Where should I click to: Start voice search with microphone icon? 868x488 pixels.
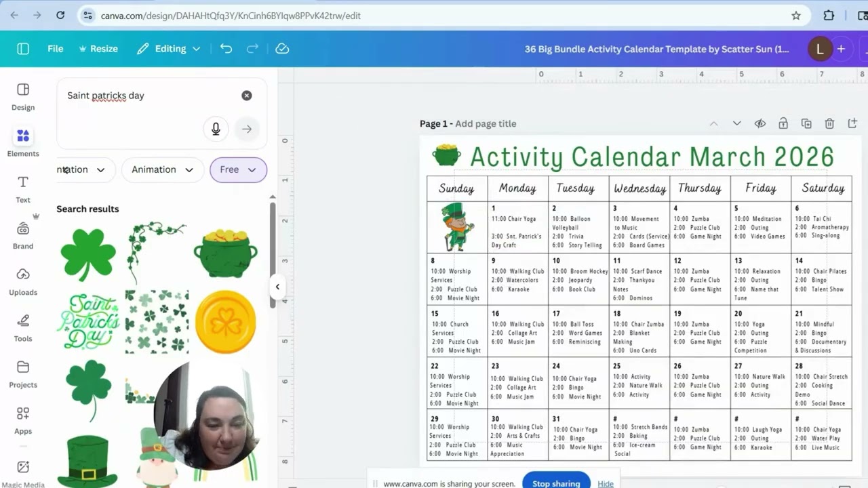(x=216, y=129)
